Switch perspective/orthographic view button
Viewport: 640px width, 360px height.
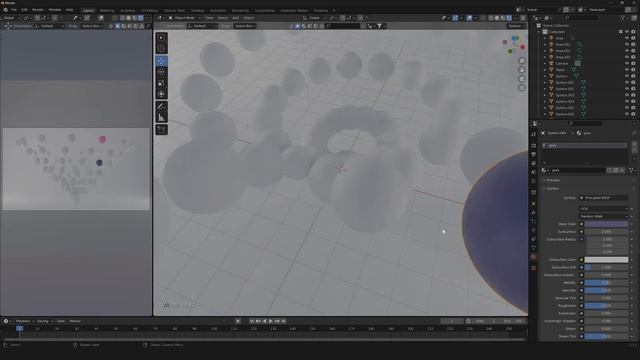pos(522,88)
